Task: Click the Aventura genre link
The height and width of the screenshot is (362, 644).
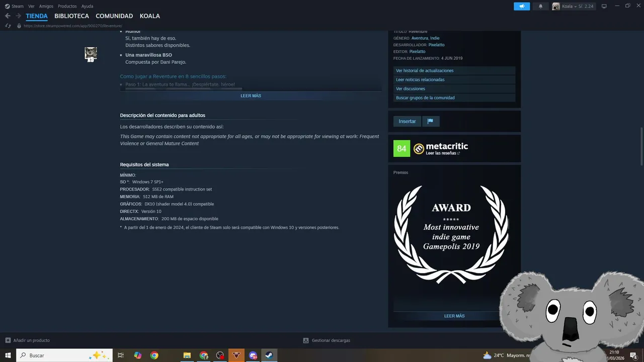Action: (420, 38)
